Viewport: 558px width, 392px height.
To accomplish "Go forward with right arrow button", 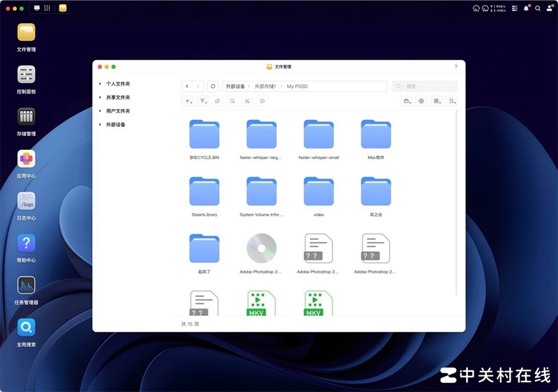I will click(x=198, y=86).
